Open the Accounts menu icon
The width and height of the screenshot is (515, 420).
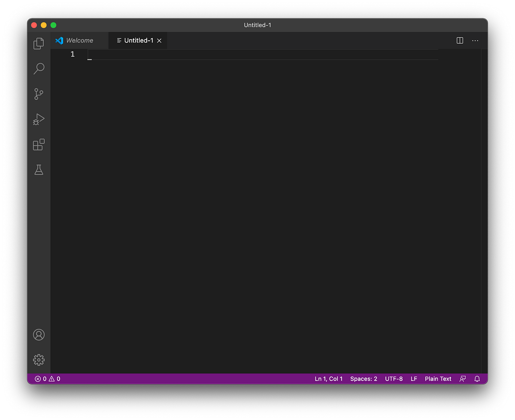[x=39, y=335]
